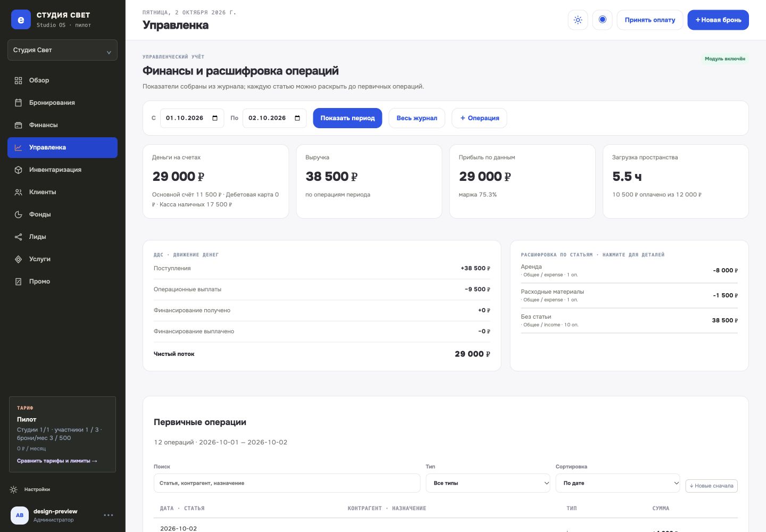This screenshot has width=766, height=532.
Task: Click the end date field 02.10.2026
Action: coord(274,118)
